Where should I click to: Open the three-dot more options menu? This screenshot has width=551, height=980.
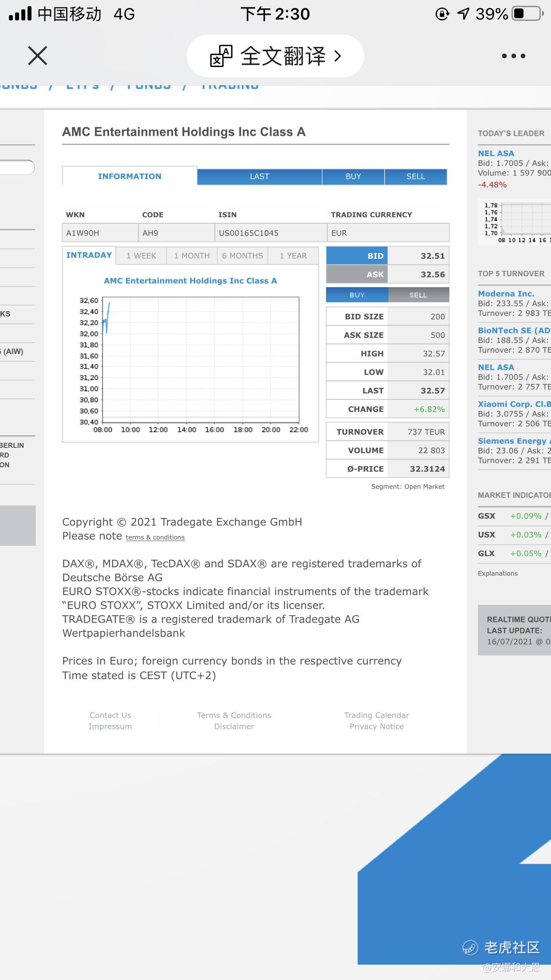(514, 56)
